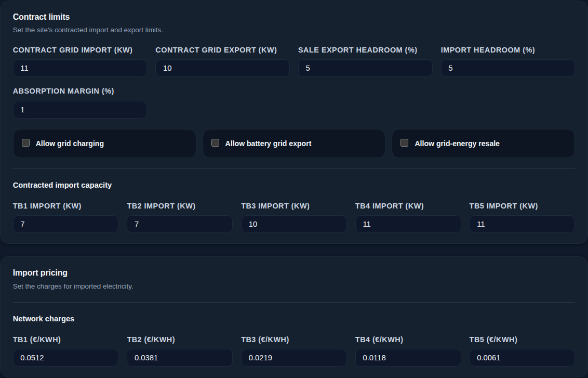Click into the Contract Grid Export (kW) field
The height and width of the screenshot is (378, 588).
[x=222, y=68]
